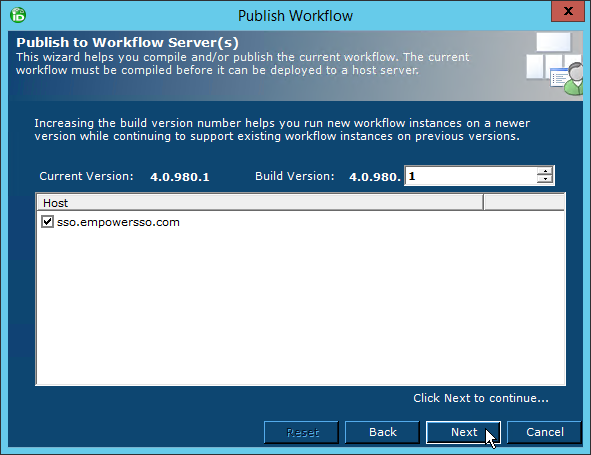Image resolution: width=591 pixels, height=455 pixels.
Task: Focus the Build Version number field
Action: pyautogui.click(x=471, y=176)
